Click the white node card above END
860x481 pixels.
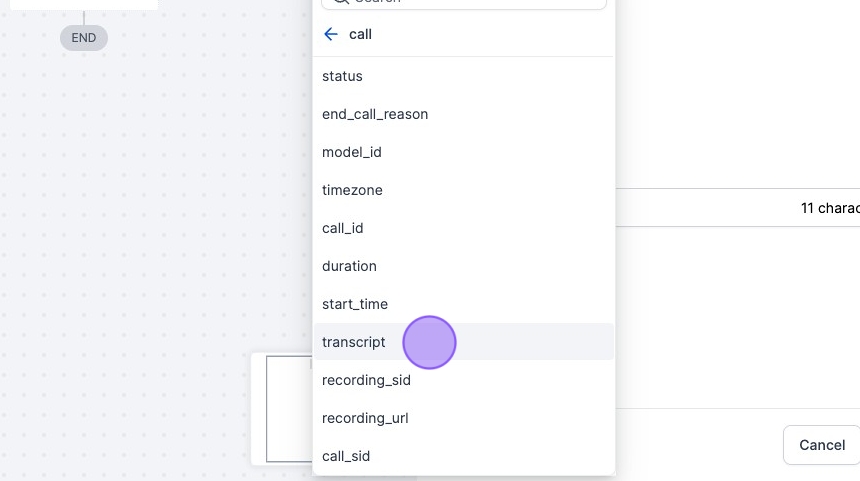(x=84, y=4)
